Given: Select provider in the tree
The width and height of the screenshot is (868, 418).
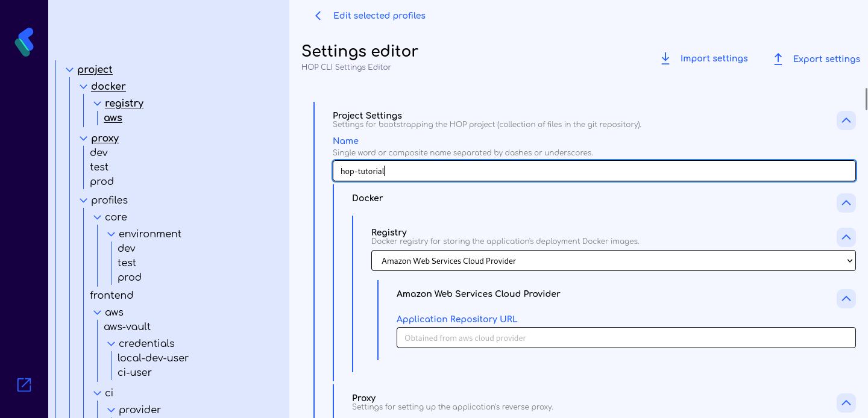Looking at the screenshot, I should coord(140,410).
